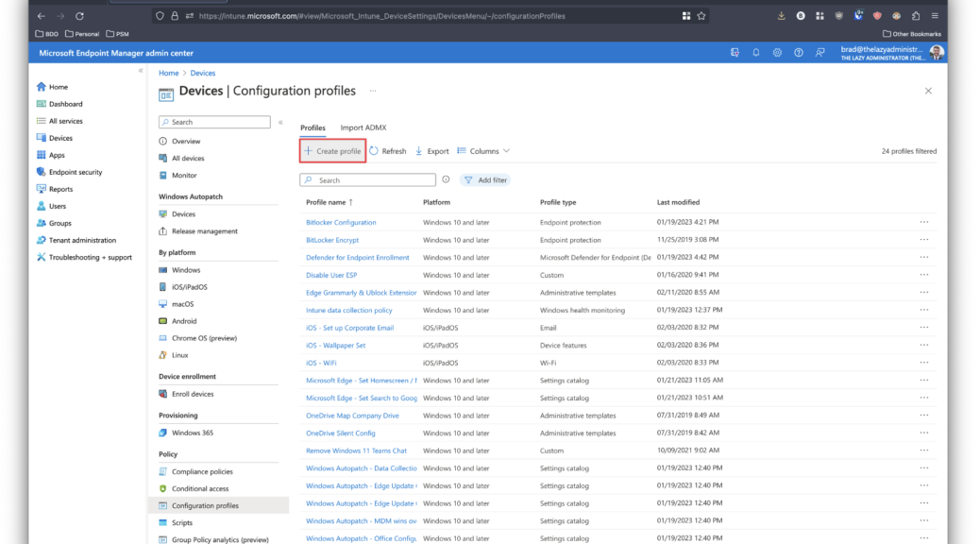Open Release management under Windows Autopatch

pos(204,231)
